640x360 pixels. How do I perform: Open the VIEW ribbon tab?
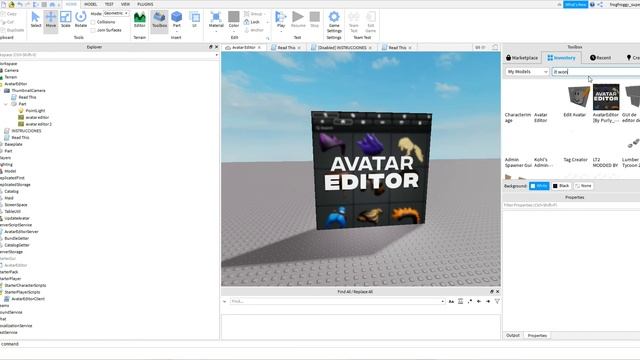coord(125,4)
